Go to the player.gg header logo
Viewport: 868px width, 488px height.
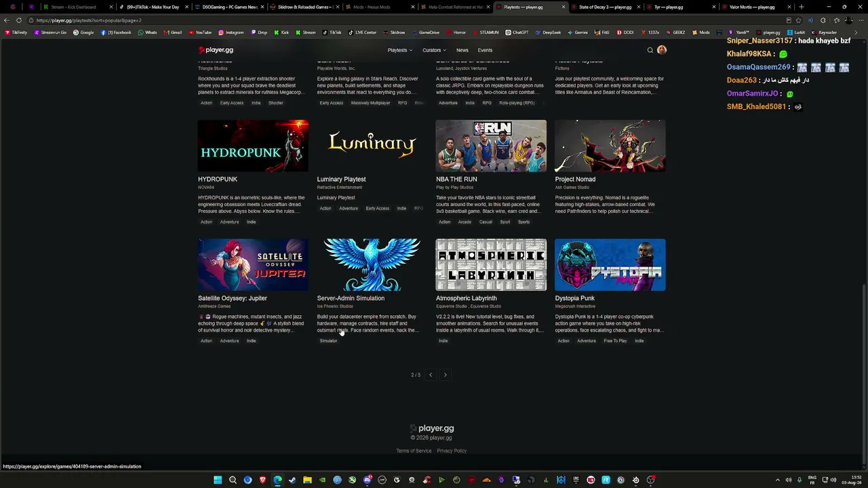216,50
